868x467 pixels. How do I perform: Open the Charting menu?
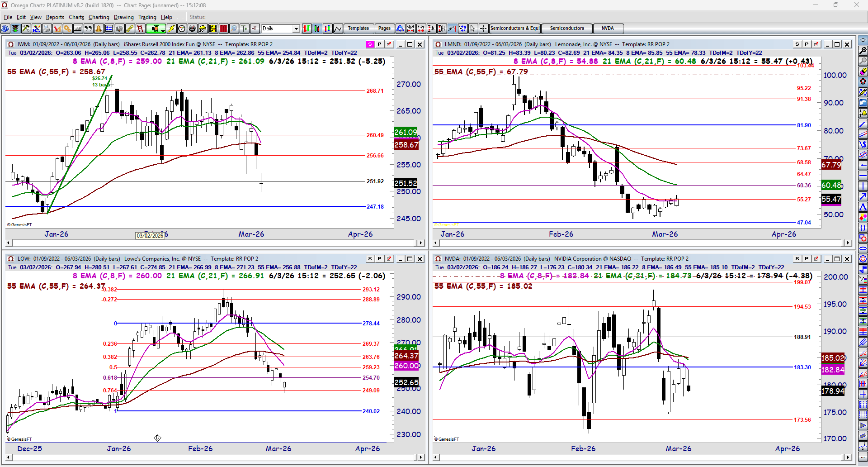pyautogui.click(x=99, y=17)
